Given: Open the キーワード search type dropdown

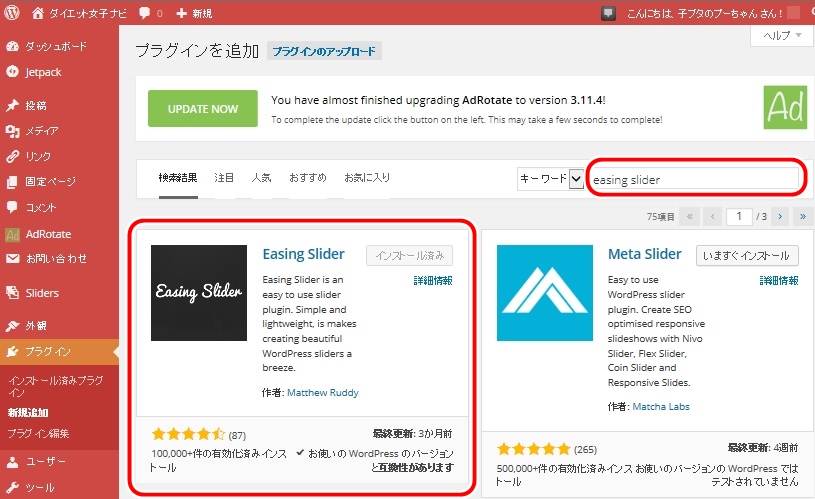Looking at the screenshot, I should point(550,179).
